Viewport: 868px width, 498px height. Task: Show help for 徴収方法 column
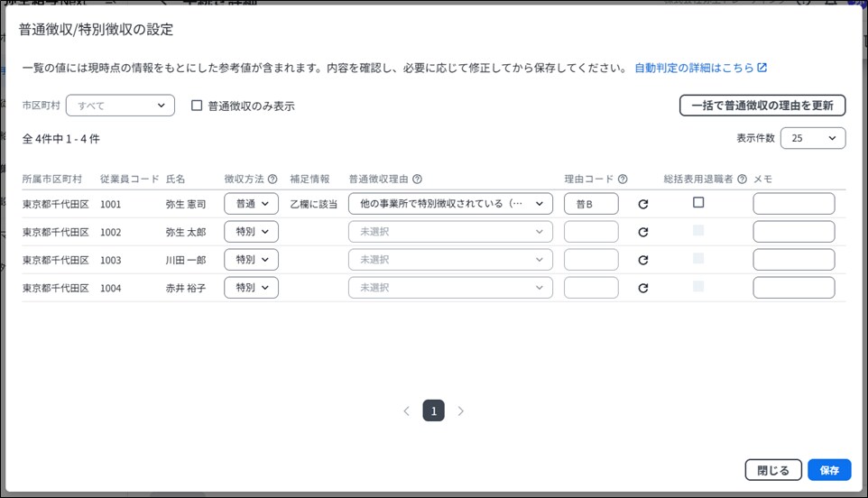tap(272, 180)
